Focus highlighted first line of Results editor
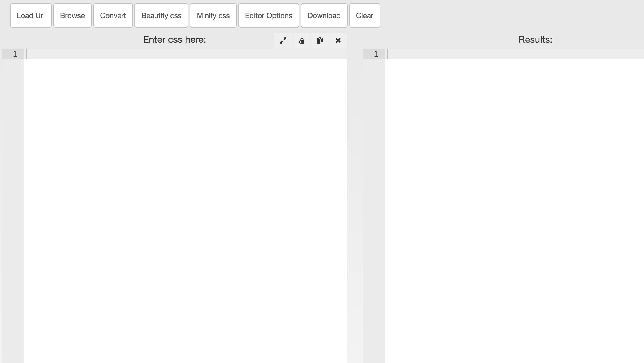 (x=512, y=54)
